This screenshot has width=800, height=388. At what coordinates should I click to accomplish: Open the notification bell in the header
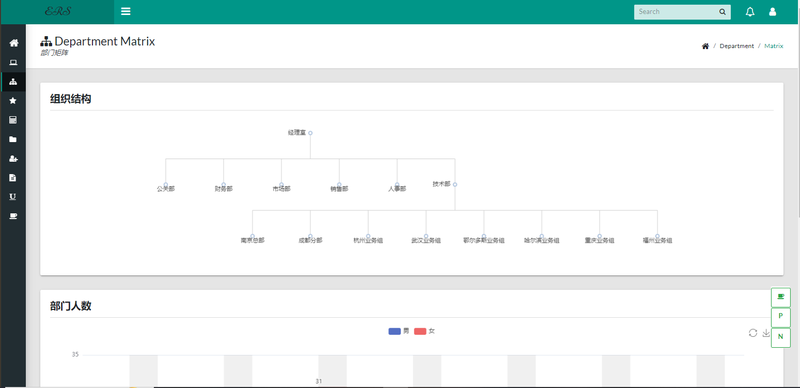pos(750,12)
